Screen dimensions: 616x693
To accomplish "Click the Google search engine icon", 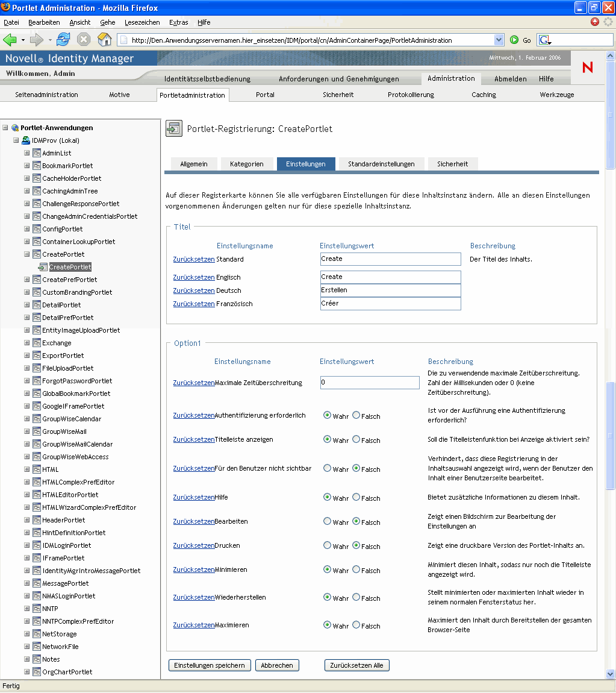I will [x=544, y=40].
